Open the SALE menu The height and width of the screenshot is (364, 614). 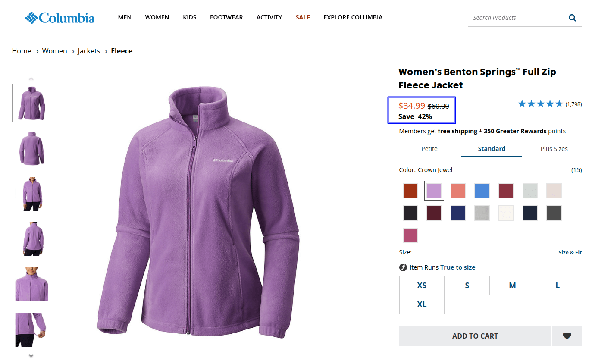(303, 17)
